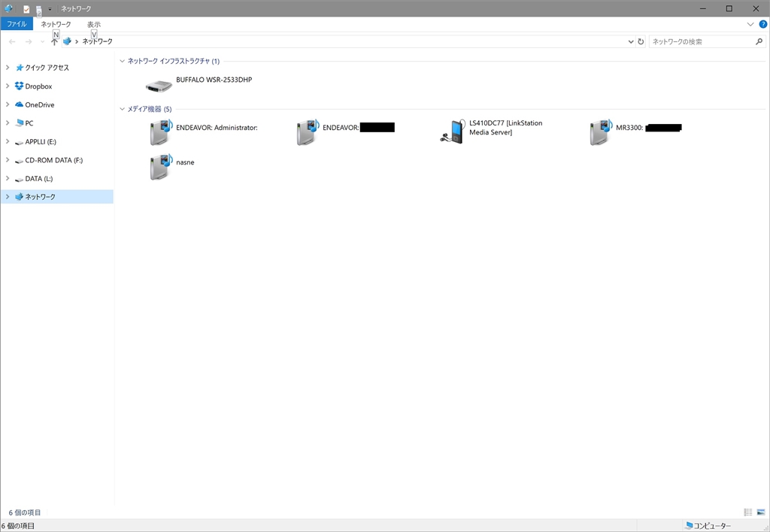Open the help question mark icon
The width and height of the screenshot is (770, 532).
[763, 24]
